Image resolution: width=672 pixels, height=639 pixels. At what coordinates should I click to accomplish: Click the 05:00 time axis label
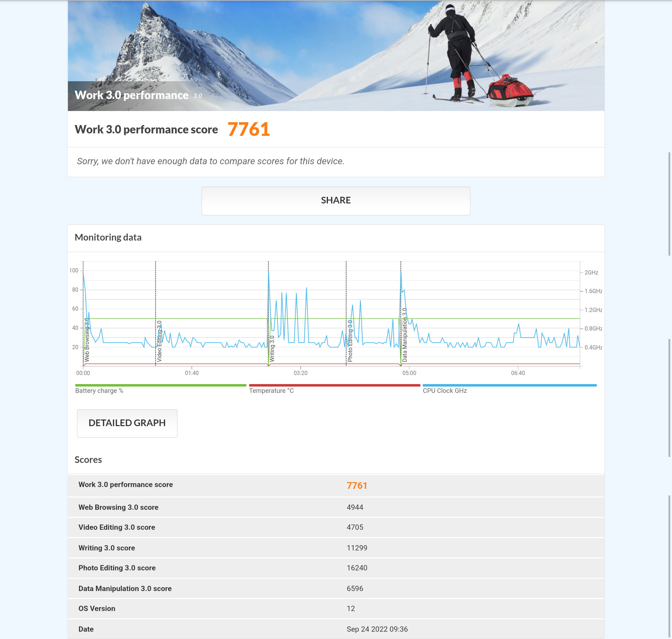(409, 373)
